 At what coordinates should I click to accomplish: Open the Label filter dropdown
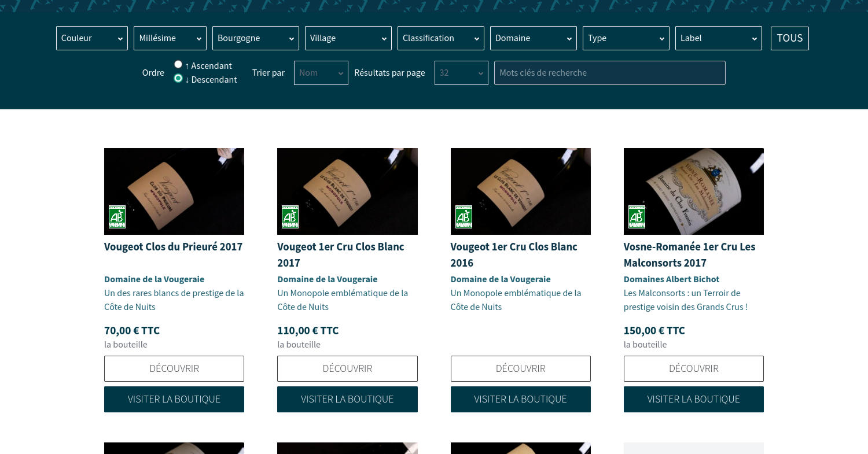pyautogui.click(x=719, y=38)
